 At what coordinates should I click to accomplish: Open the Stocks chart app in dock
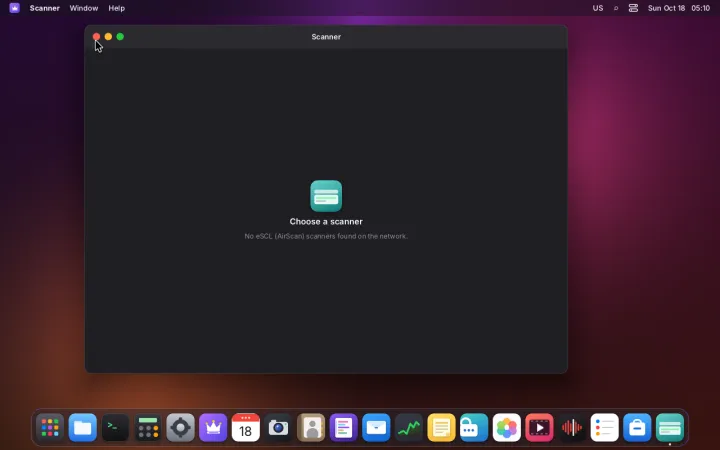pyautogui.click(x=409, y=428)
